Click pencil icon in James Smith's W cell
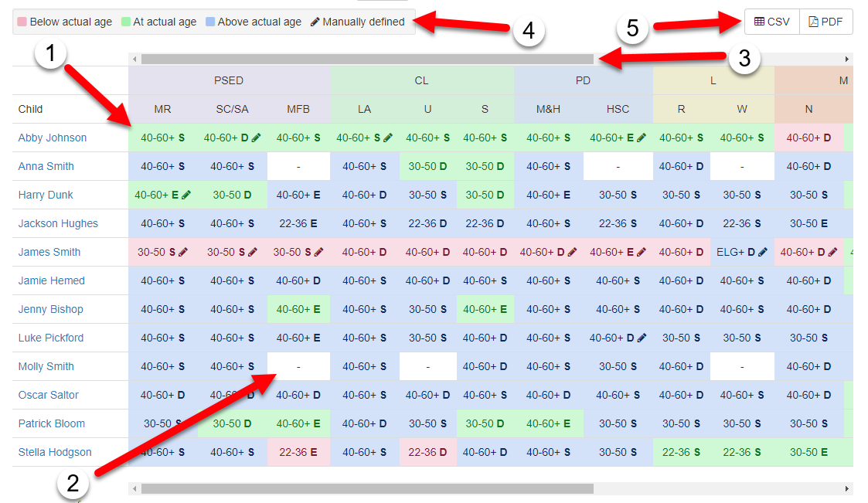The width and height of the screenshot is (868, 503). [763, 252]
